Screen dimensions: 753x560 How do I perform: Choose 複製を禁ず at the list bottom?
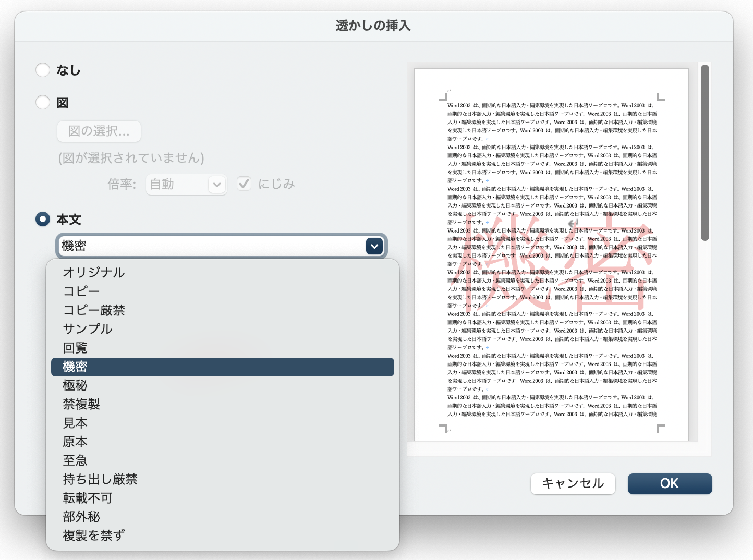93,535
